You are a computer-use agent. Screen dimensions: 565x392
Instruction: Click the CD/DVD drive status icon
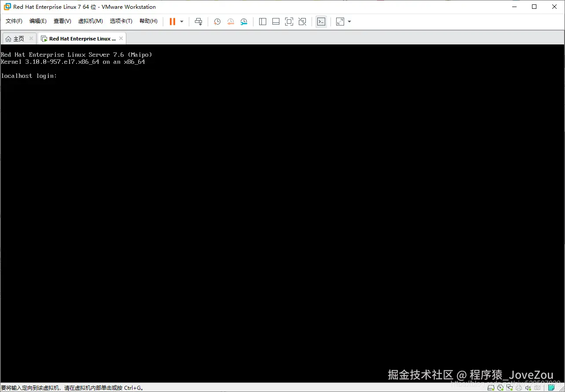coord(500,388)
